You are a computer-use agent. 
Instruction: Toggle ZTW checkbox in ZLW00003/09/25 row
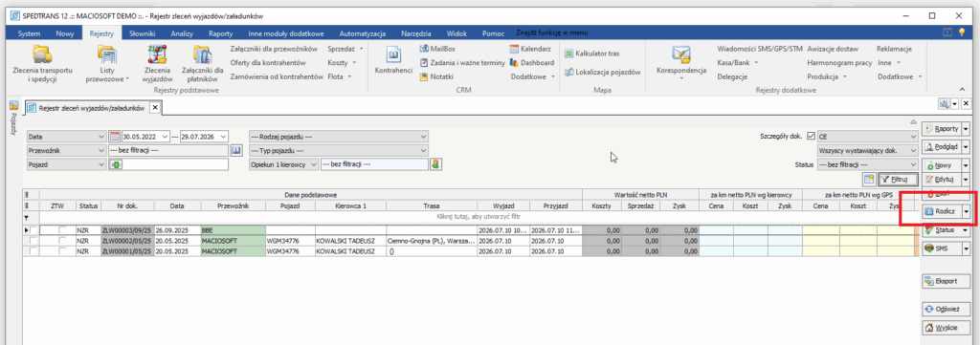[62, 230]
